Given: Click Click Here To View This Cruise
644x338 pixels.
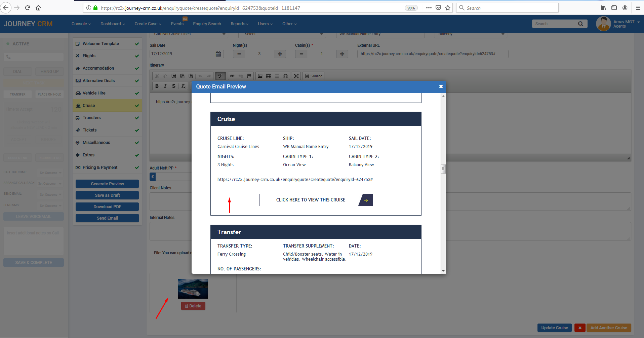Looking at the screenshot, I should (316, 200).
